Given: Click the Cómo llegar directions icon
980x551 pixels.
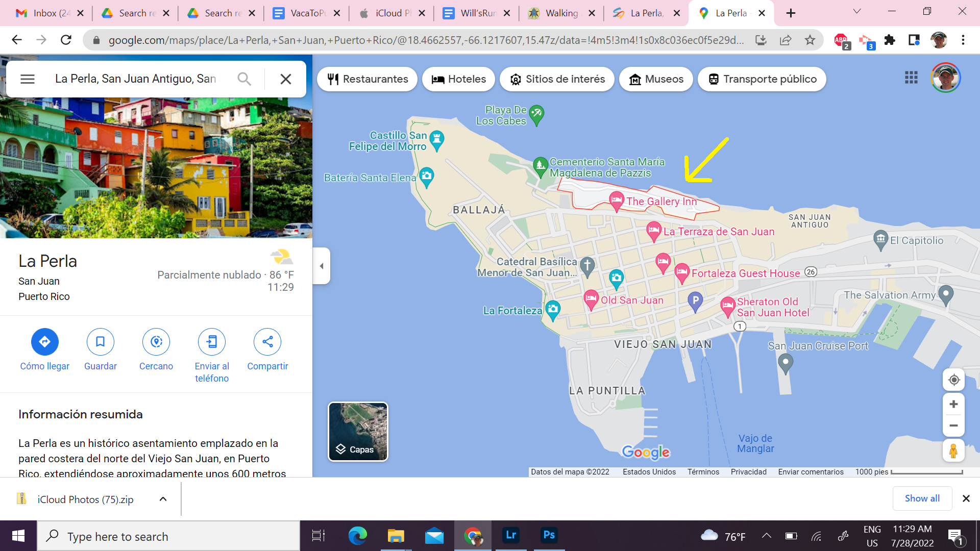Looking at the screenshot, I should (45, 342).
